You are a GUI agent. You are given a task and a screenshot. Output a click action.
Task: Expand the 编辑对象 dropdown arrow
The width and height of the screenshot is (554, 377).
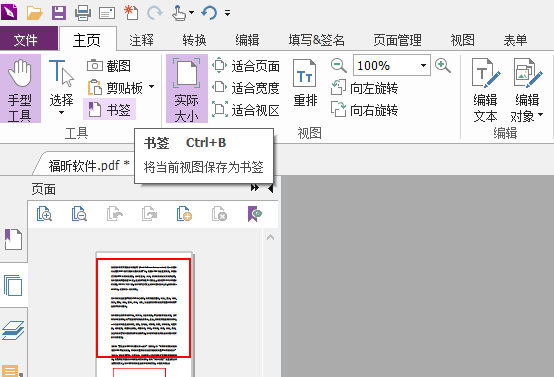pyautogui.click(x=540, y=115)
